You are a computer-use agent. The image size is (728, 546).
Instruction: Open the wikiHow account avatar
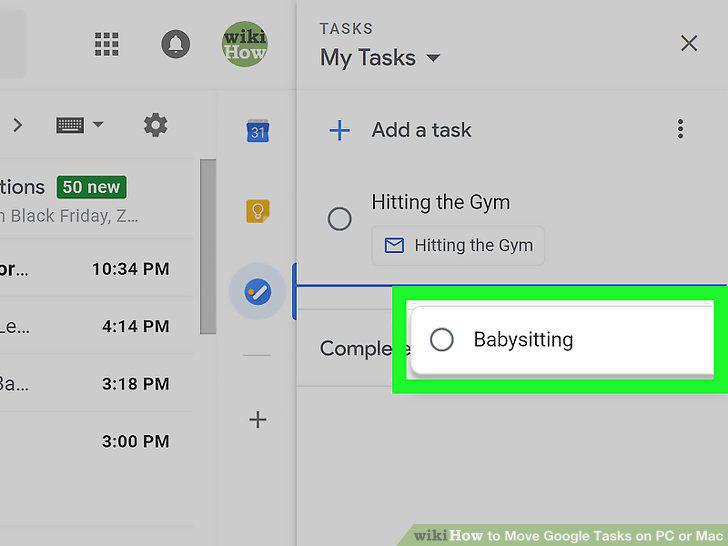pyautogui.click(x=245, y=44)
